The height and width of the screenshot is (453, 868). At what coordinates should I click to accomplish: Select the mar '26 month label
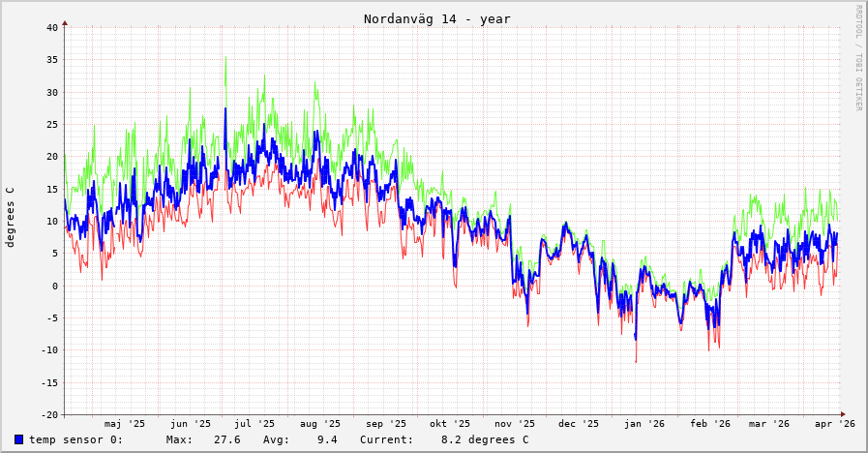click(769, 423)
